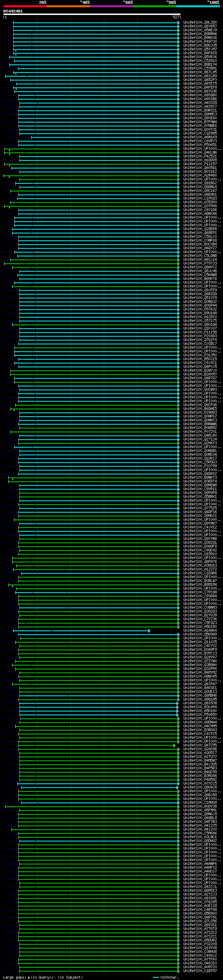Click the cyan ~100% identity legend segment

tap(198, 6)
